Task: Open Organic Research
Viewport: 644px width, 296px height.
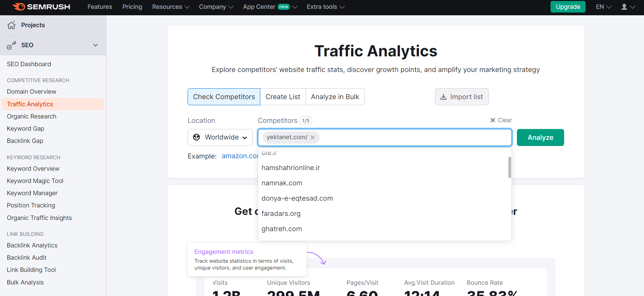Action: click(32, 116)
